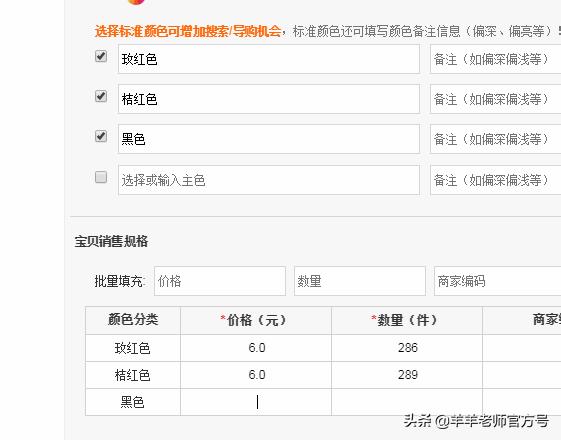
Task: Click the 6.0 price cell for 桔红色
Action: click(x=256, y=375)
